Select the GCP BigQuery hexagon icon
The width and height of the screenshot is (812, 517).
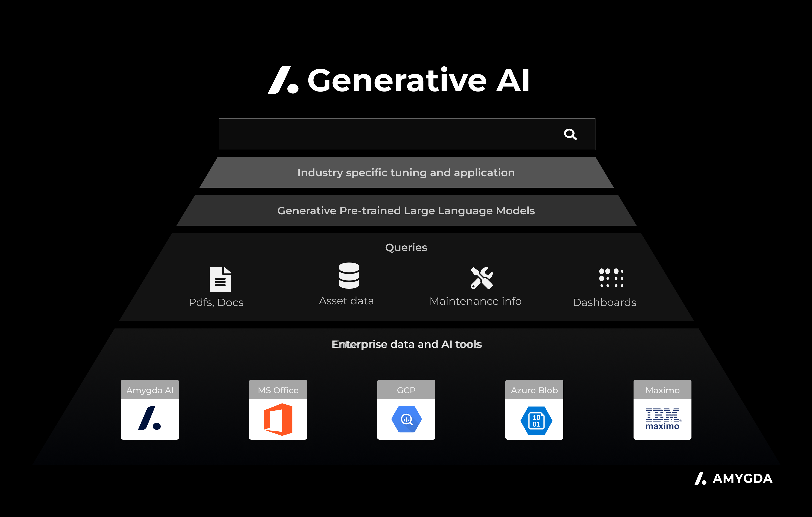406,419
